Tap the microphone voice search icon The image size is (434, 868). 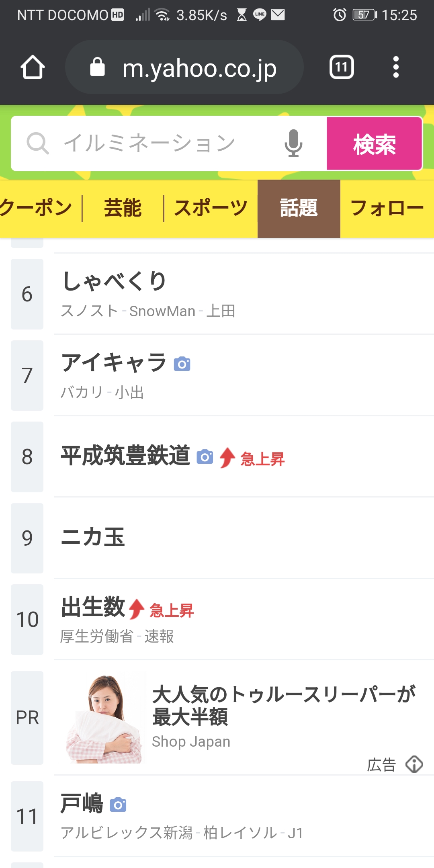point(293,143)
